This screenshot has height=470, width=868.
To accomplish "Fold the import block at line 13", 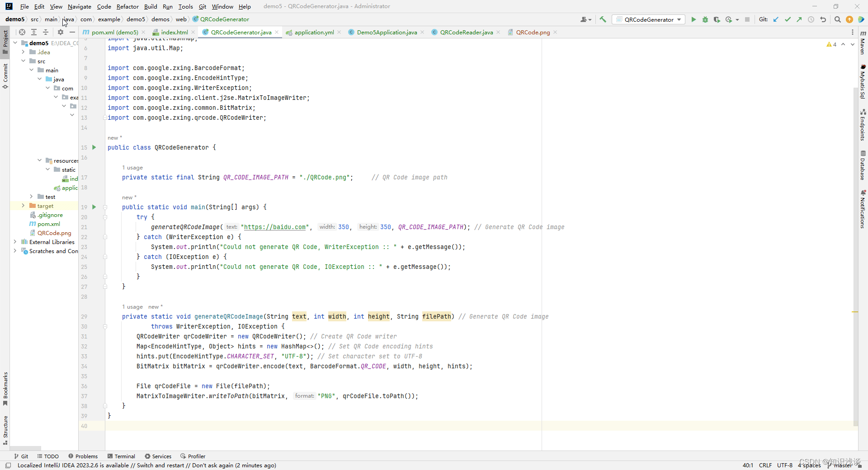I will tap(105, 117).
